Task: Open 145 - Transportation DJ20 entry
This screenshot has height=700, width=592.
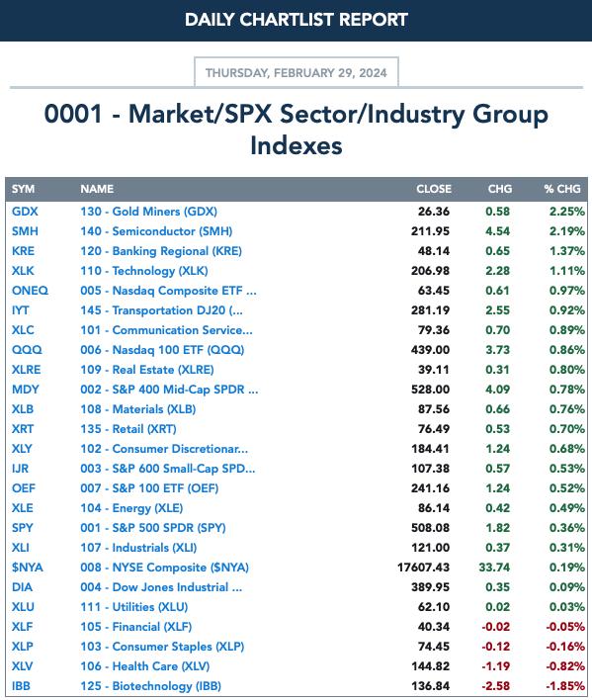Action: pos(161,310)
